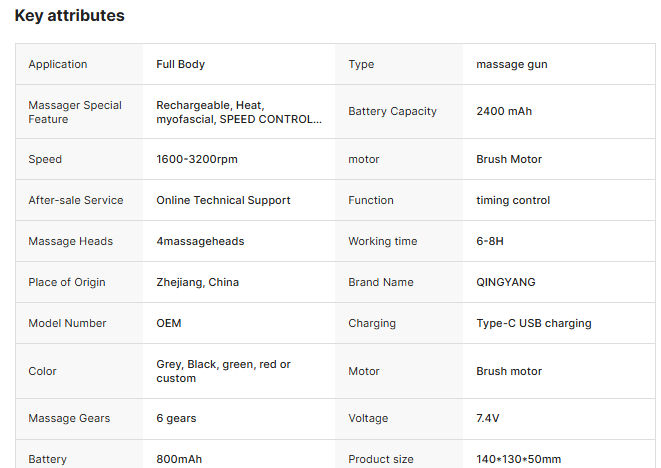Click the massage gun type value
661x468 pixels.
pyautogui.click(x=511, y=64)
